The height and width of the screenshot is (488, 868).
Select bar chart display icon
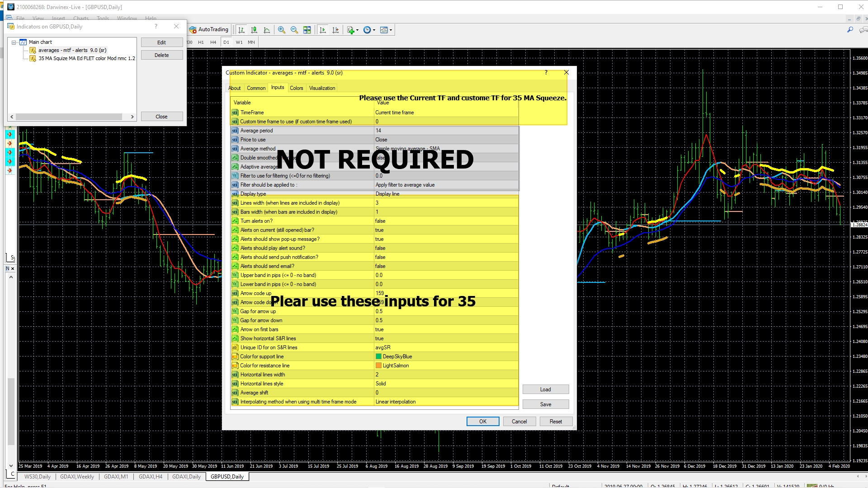pos(241,30)
